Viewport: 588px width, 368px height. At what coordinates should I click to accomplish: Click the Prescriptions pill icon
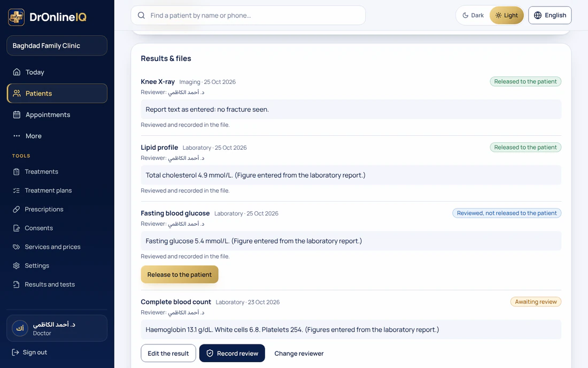[16, 209]
